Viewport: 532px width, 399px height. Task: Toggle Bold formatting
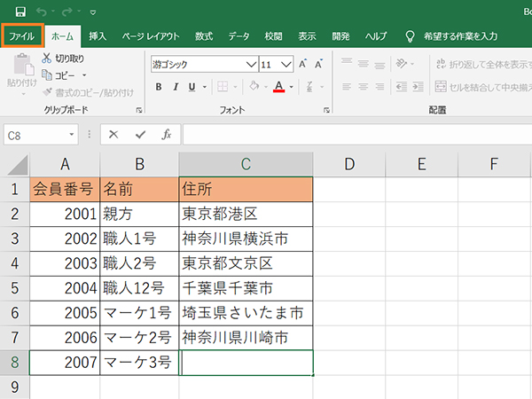tap(159, 87)
